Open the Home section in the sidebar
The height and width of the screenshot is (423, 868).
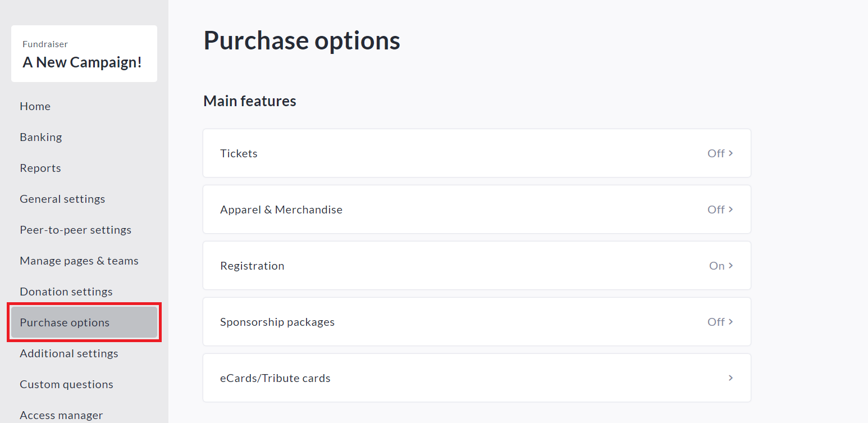(35, 106)
